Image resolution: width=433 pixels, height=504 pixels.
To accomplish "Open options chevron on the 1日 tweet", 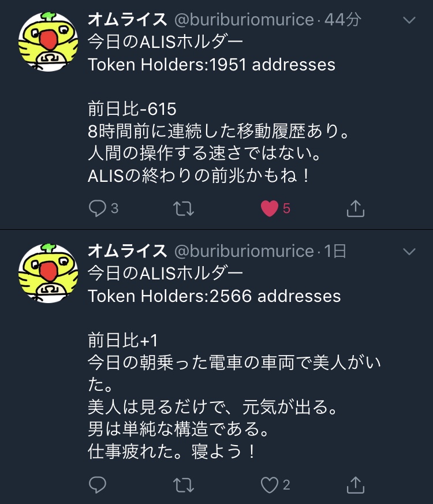I will tap(409, 251).
